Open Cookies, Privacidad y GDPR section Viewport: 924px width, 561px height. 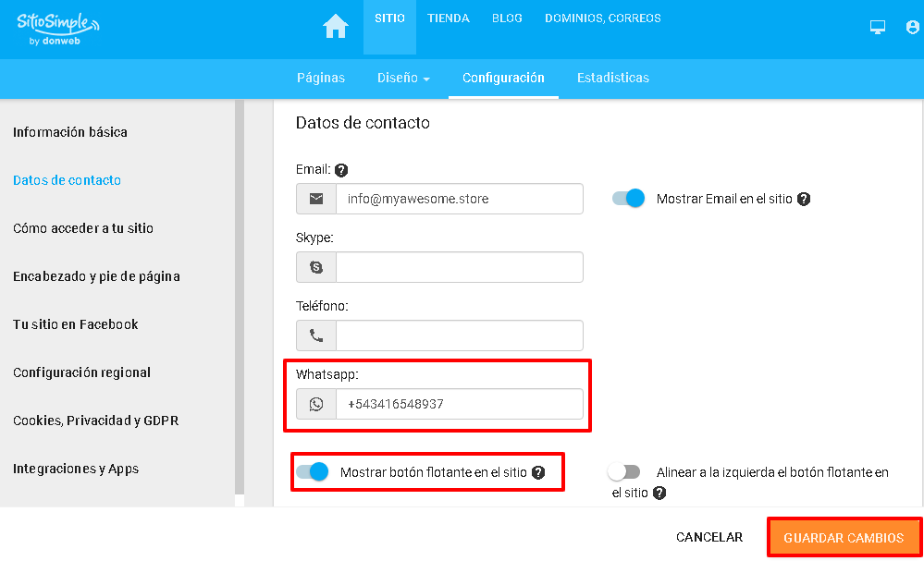coord(96,421)
